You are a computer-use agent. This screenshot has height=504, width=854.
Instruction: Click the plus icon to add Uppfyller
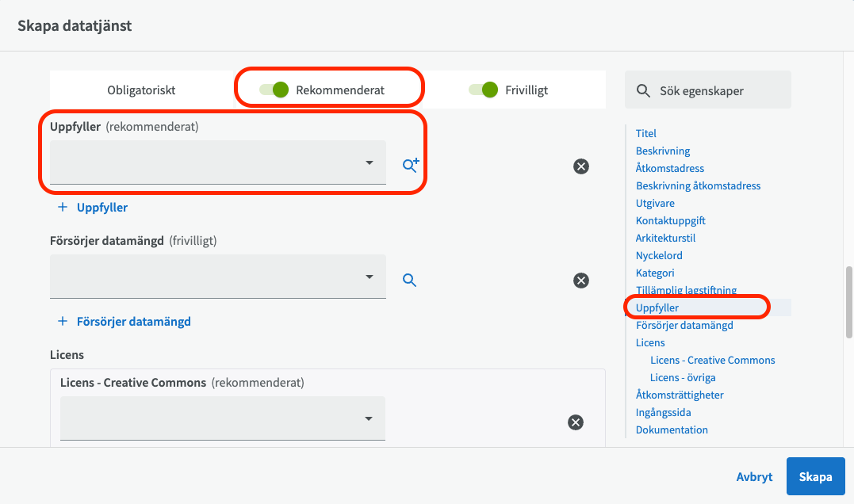(x=63, y=208)
